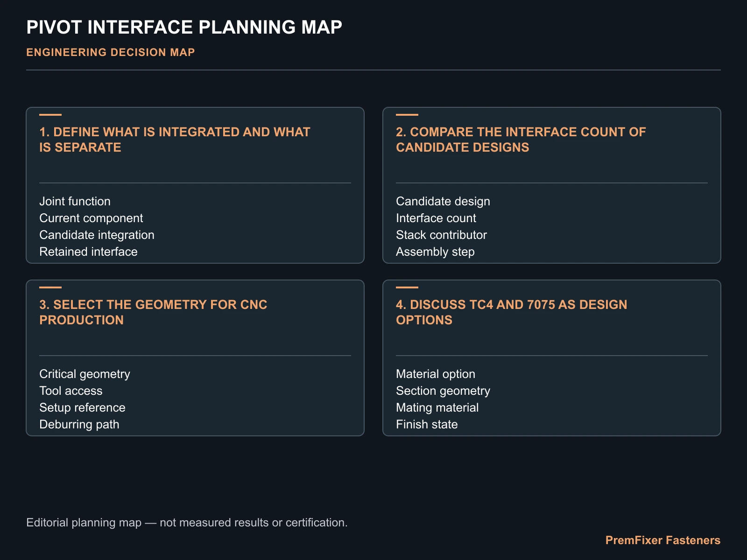Select the 'Engineering Decision Map' subtitle

(x=110, y=52)
